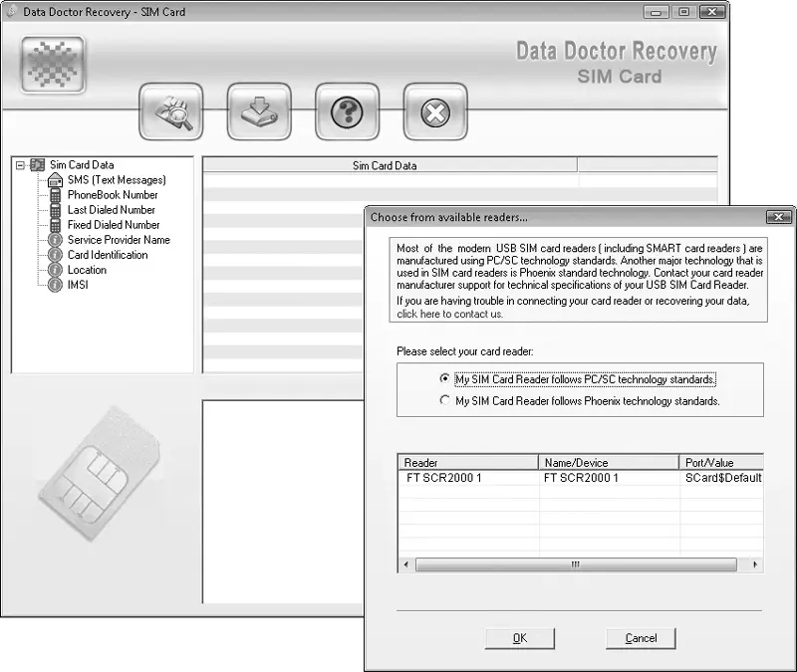Click the PhoneBook Number tree icon
This screenshot has height=672, width=797.
(56, 195)
